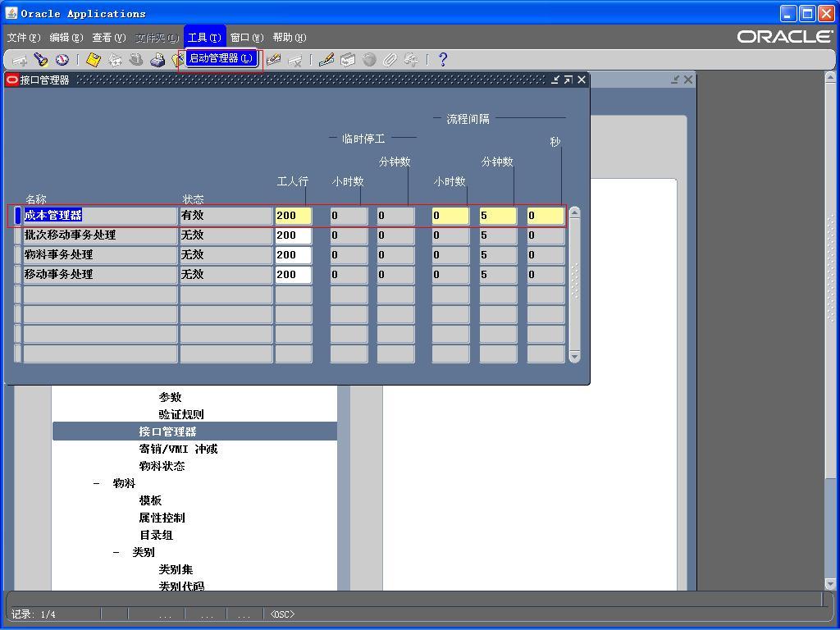Open Window Help with the question mark icon

(442, 59)
